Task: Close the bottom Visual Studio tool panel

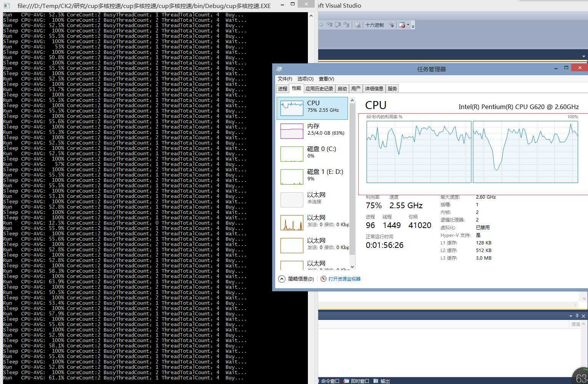Action: [583, 316]
